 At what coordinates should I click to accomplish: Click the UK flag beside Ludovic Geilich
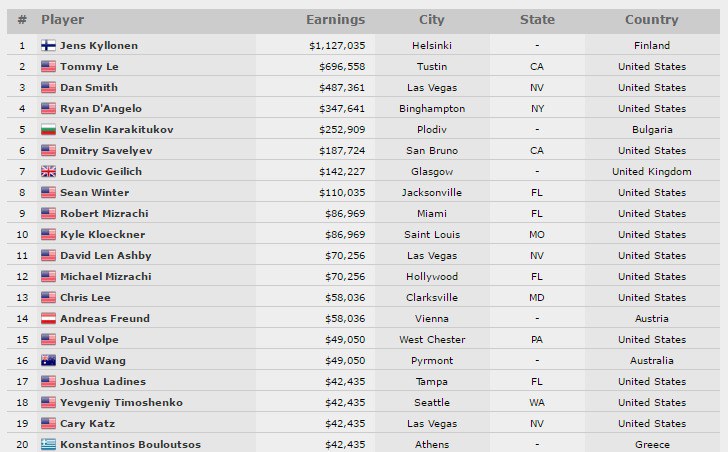click(48, 172)
